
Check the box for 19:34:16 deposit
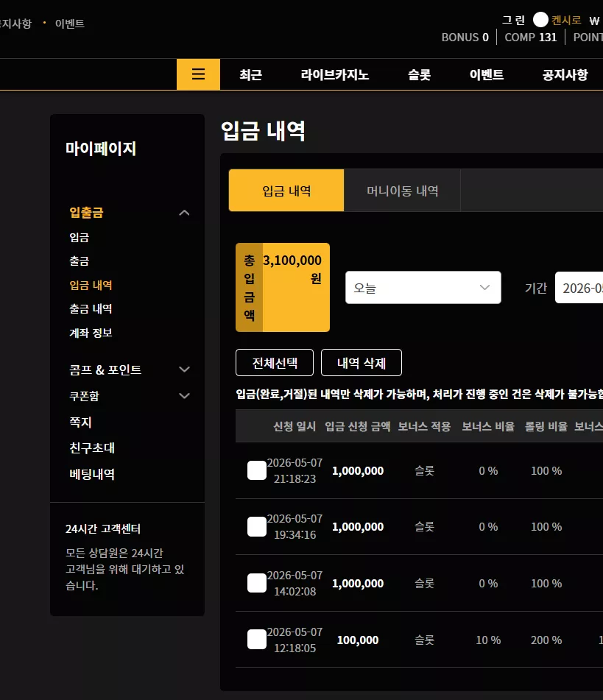click(x=257, y=527)
